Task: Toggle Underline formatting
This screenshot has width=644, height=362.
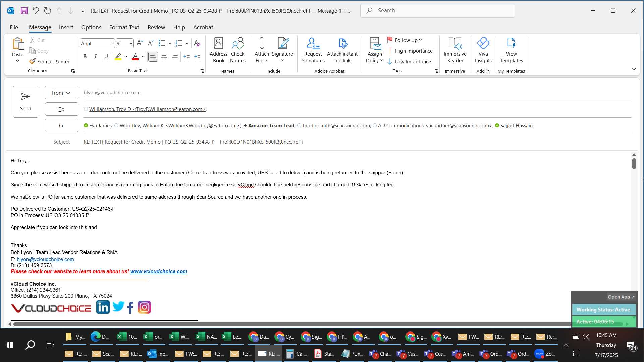Action: (x=106, y=56)
